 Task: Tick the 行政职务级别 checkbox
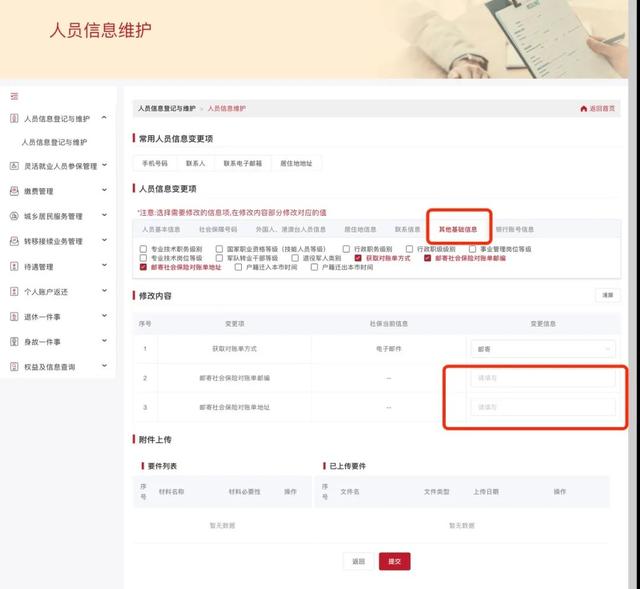[x=346, y=249]
